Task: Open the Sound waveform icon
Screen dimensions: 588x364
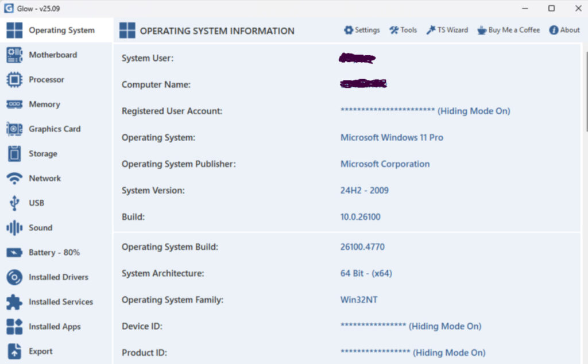Action: click(x=14, y=228)
